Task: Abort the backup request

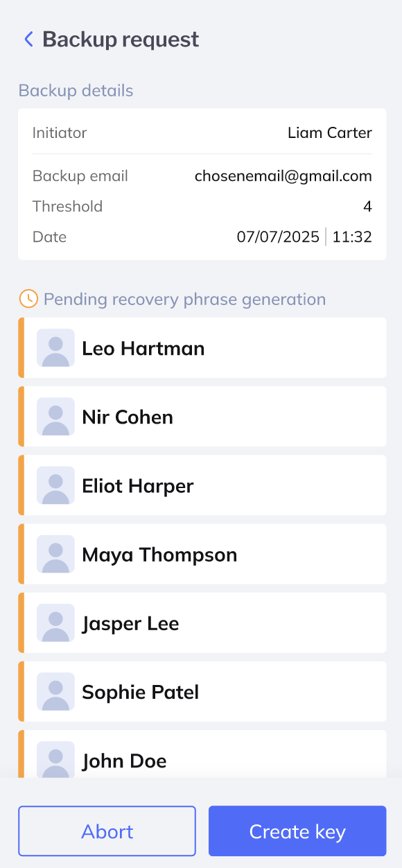Action: pyautogui.click(x=107, y=831)
